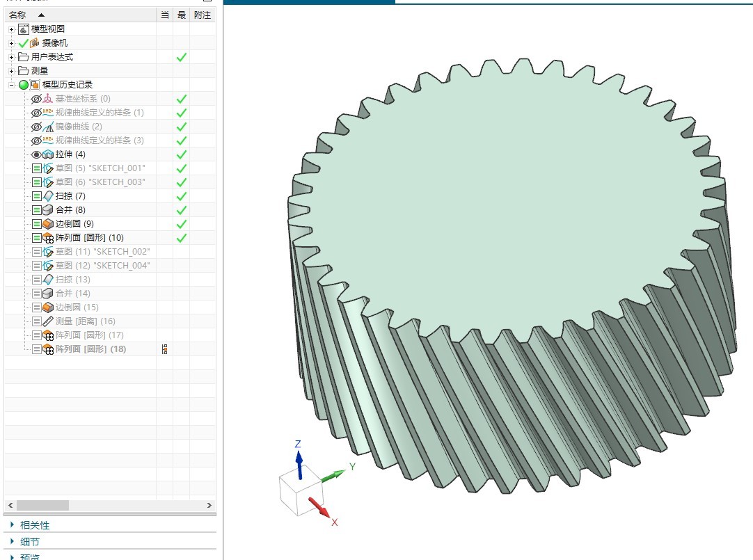Show the hidden 基准坐标系 (0) via eye icon
The height and width of the screenshot is (560, 753).
[x=36, y=99]
